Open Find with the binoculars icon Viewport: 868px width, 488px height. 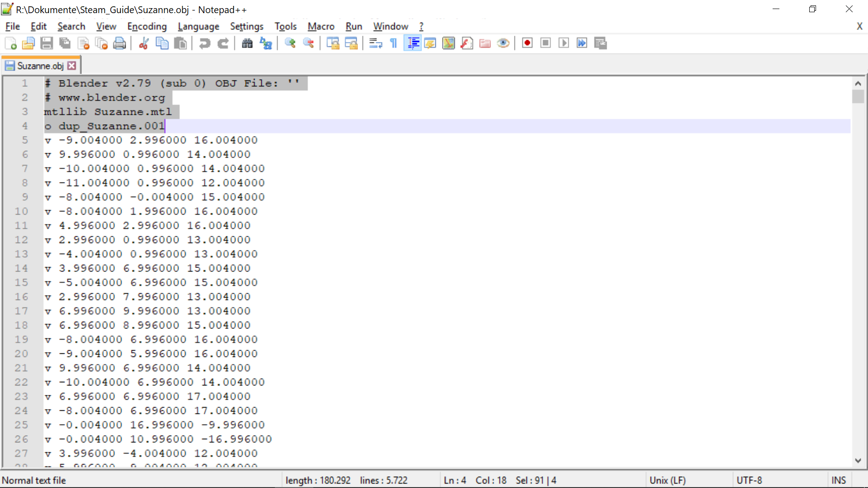(247, 43)
